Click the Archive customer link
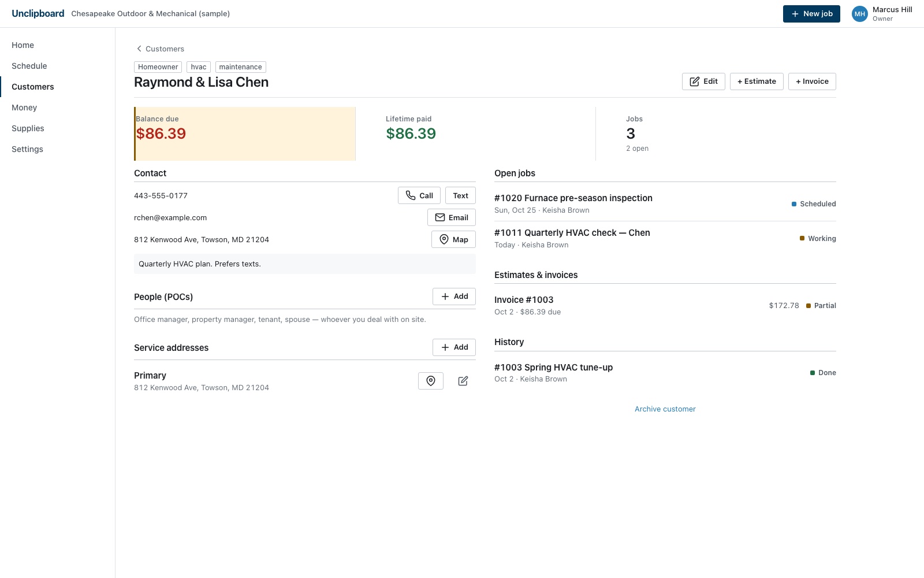The width and height of the screenshot is (924, 578). click(x=665, y=409)
